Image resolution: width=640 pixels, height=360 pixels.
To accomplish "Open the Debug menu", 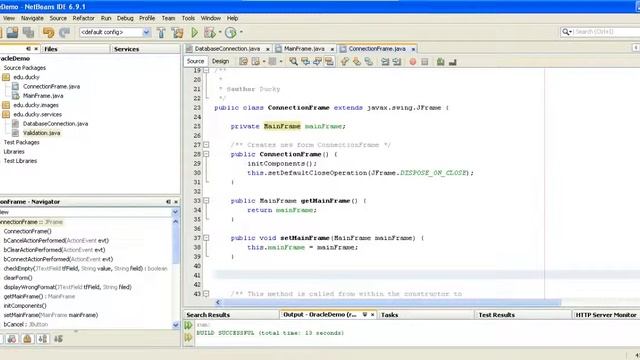I will pos(125,18).
